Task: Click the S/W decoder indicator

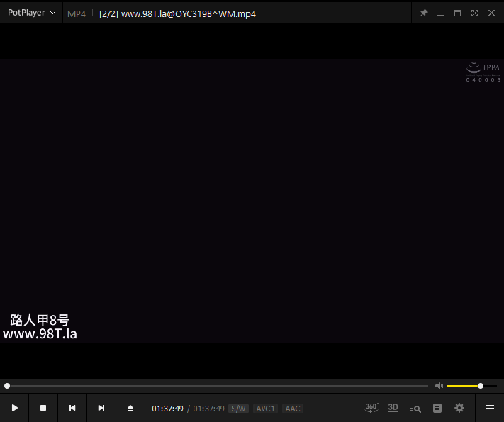Action: pos(238,409)
